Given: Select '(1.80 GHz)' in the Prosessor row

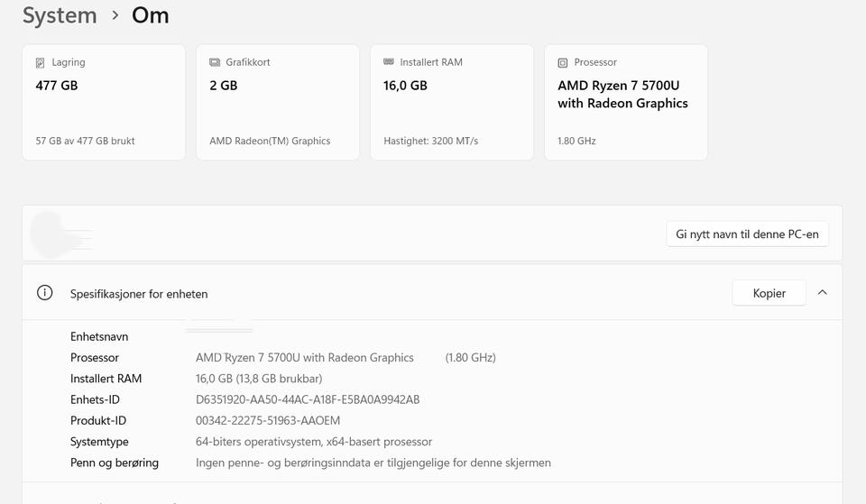Looking at the screenshot, I should [x=471, y=358].
